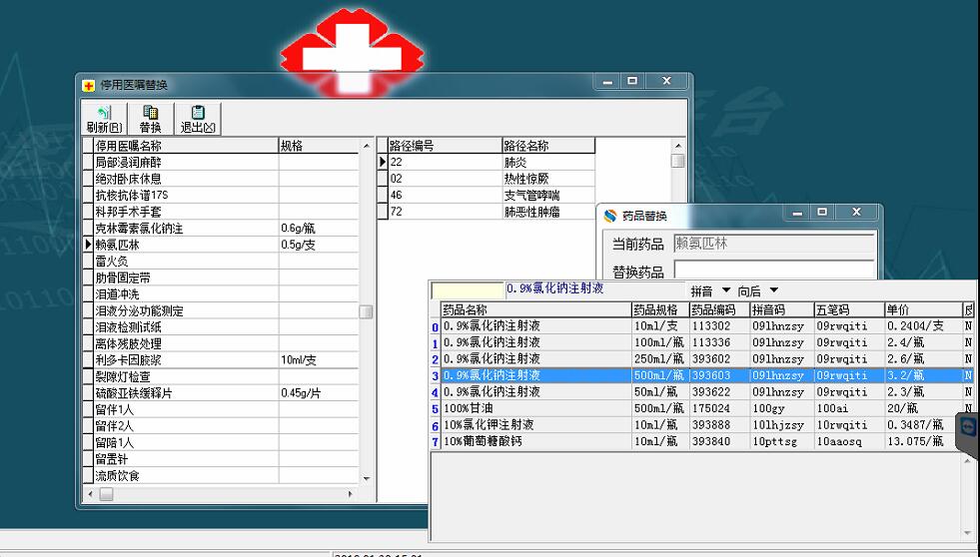The image size is (980, 557).
Task: Select path row 46 支气管哮喘
Action: pyautogui.click(x=487, y=196)
